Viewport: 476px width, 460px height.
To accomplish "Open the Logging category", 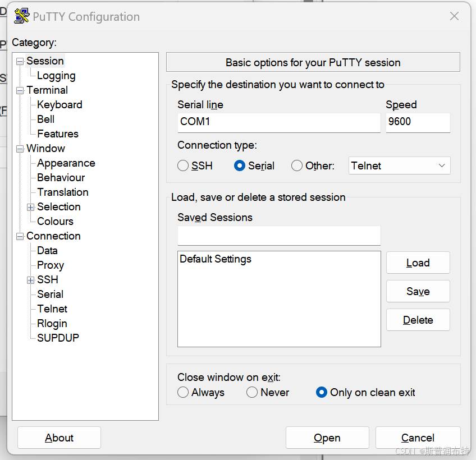I will coord(56,76).
